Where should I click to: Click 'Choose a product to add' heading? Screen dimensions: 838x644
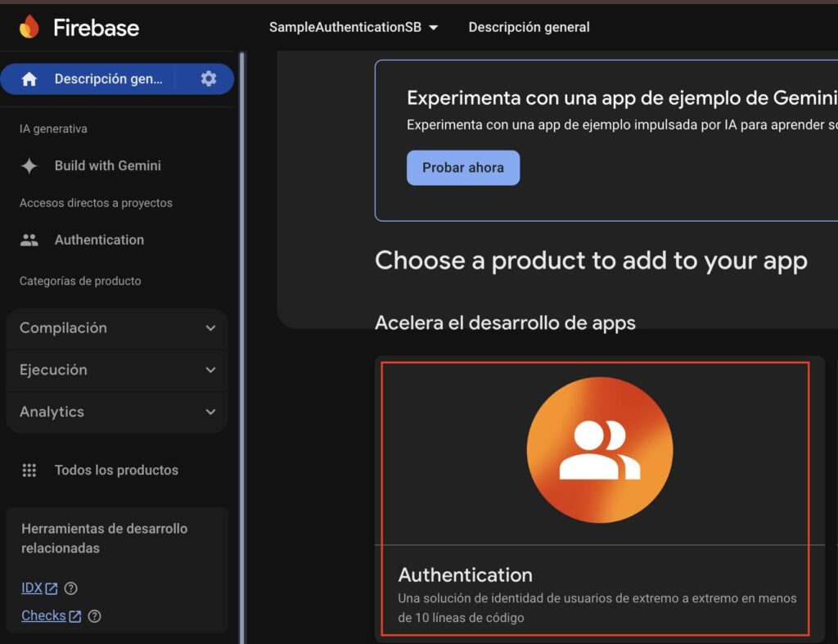click(591, 261)
